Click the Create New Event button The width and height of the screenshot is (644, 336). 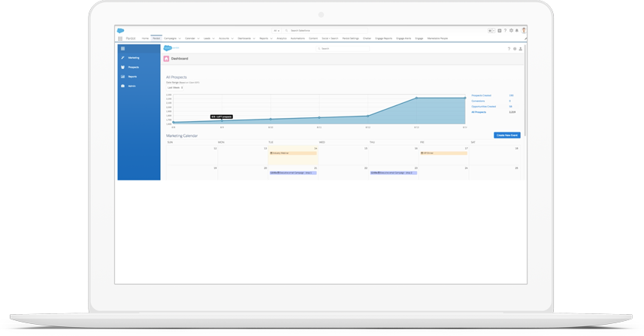[x=506, y=135]
